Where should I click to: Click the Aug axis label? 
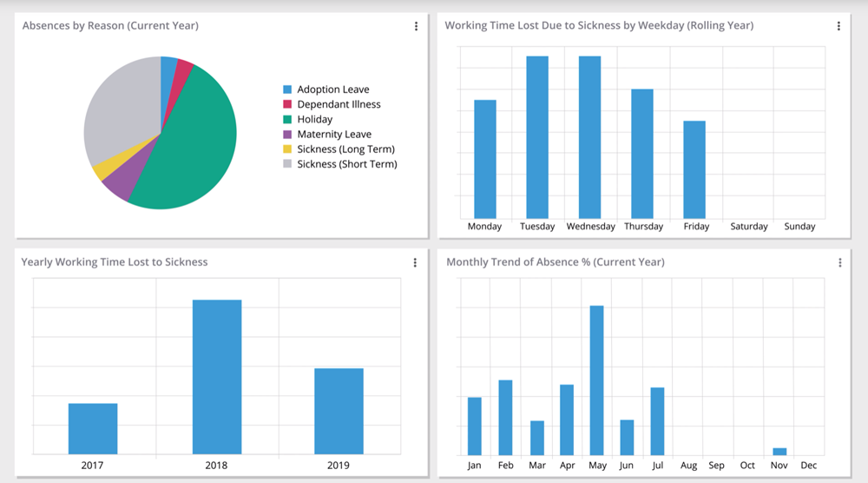click(x=688, y=466)
